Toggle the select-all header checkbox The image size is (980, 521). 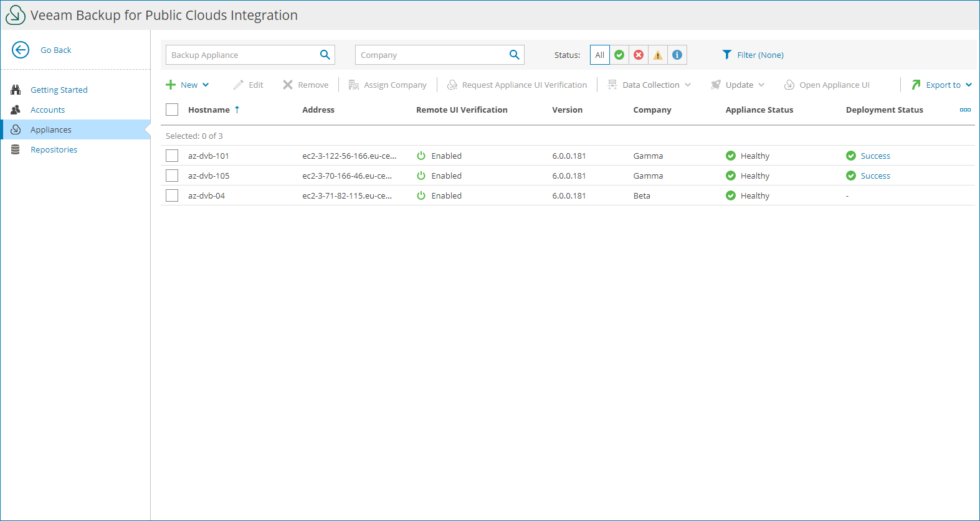click(x=172, y=110)
